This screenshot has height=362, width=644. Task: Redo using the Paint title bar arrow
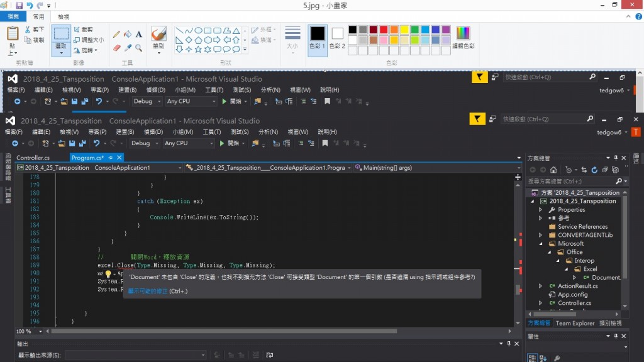click(x=40, y=5)
